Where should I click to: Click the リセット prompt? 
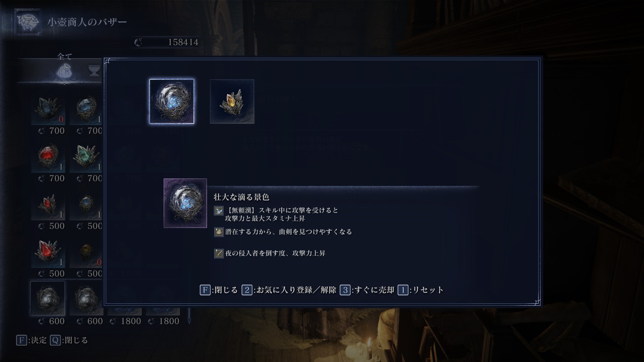pos(421,290)
